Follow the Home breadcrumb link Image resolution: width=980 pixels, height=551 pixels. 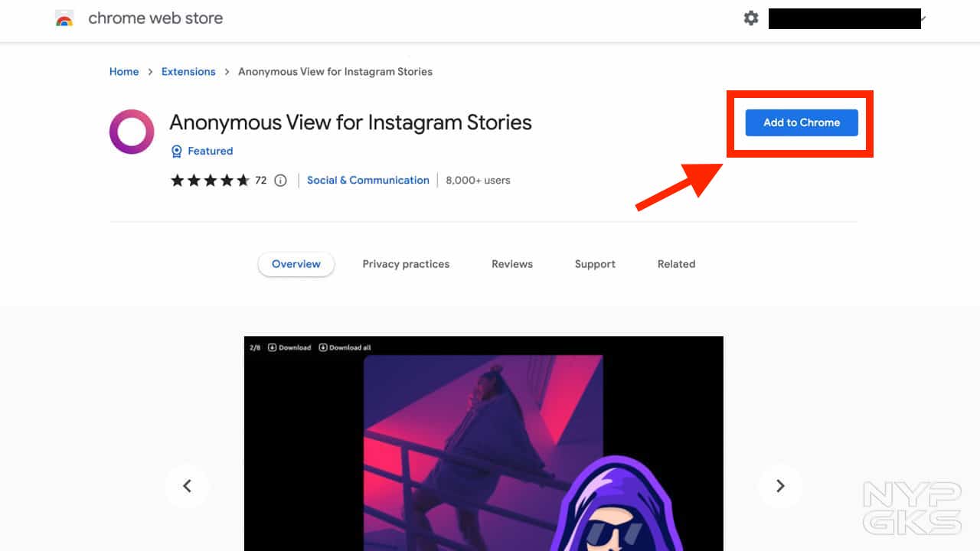coord(124,72)
